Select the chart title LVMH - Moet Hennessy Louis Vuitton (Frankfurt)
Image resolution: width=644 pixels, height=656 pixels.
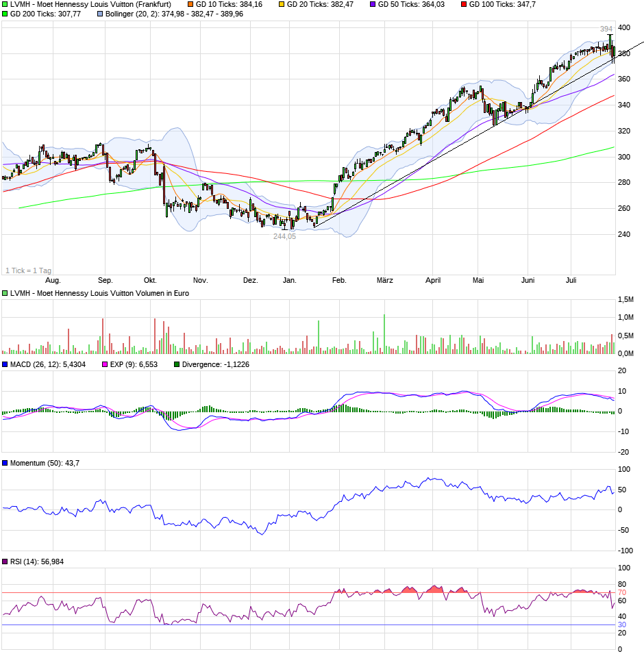coord(90,4)
